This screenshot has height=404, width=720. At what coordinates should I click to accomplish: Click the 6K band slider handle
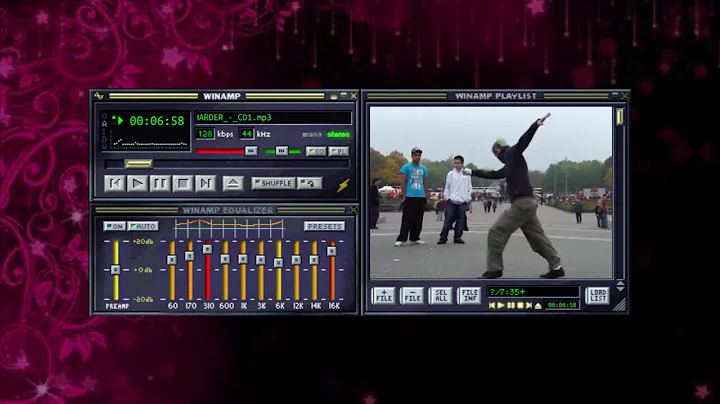point(278,263)
